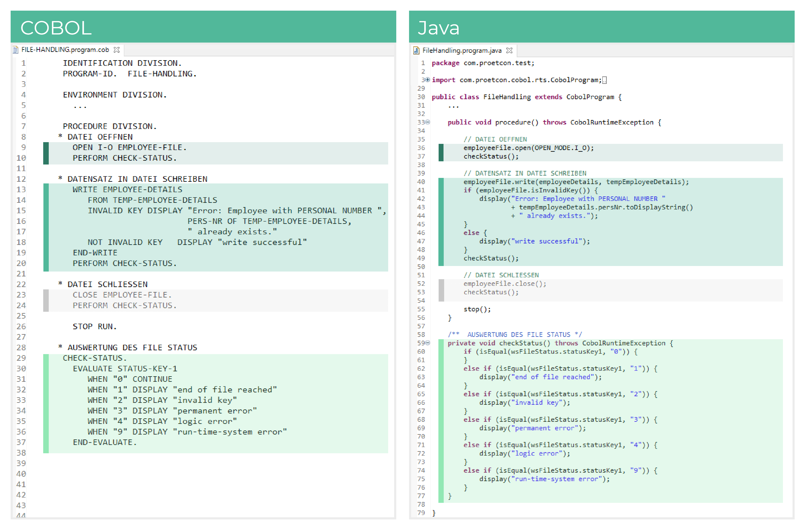Place cursor on the STOP RUN statement

pyautogui.click(x=94, y=326)
